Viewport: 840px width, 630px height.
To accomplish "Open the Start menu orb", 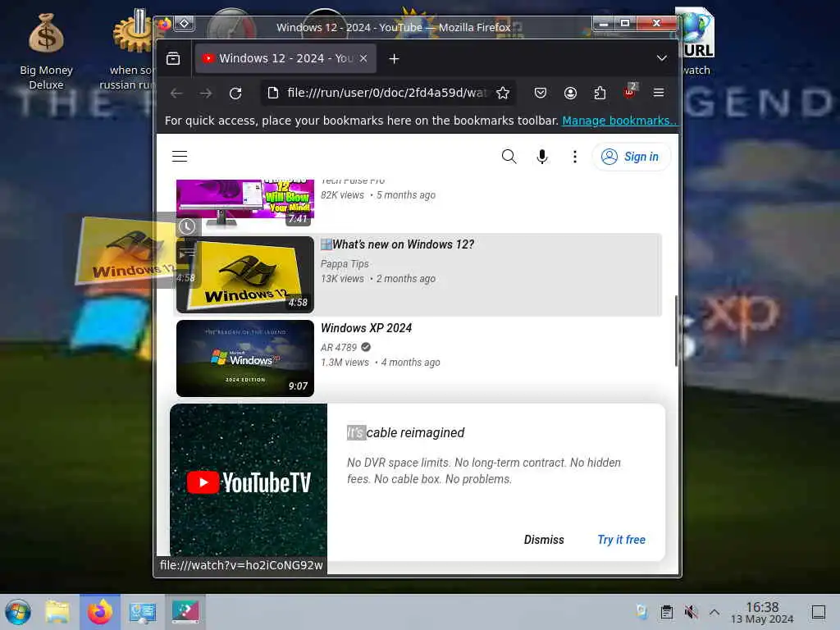I will [x=18, y=612].
